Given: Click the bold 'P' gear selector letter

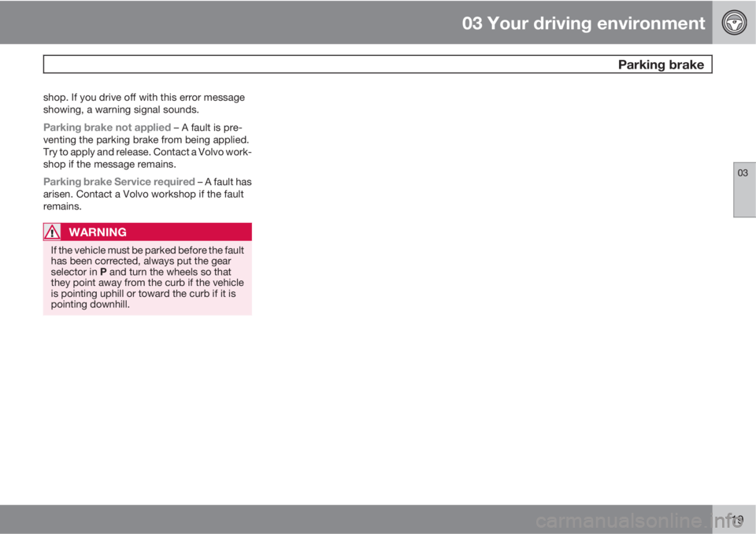Looking at the screenshot, I should point(103,272).
